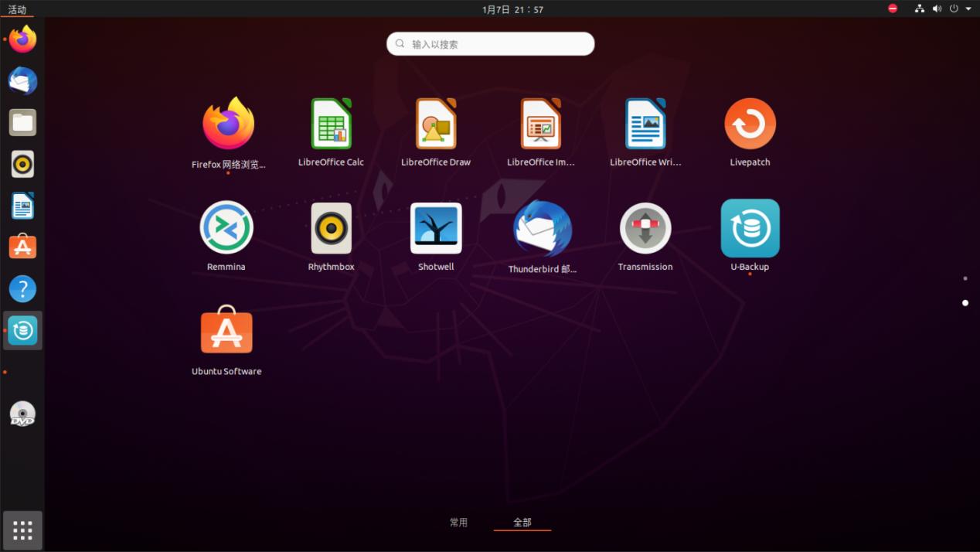Screen dimensions: 980x552
Task: Open Livepatch
Action: pyautogui.click(x=750, y=124)
